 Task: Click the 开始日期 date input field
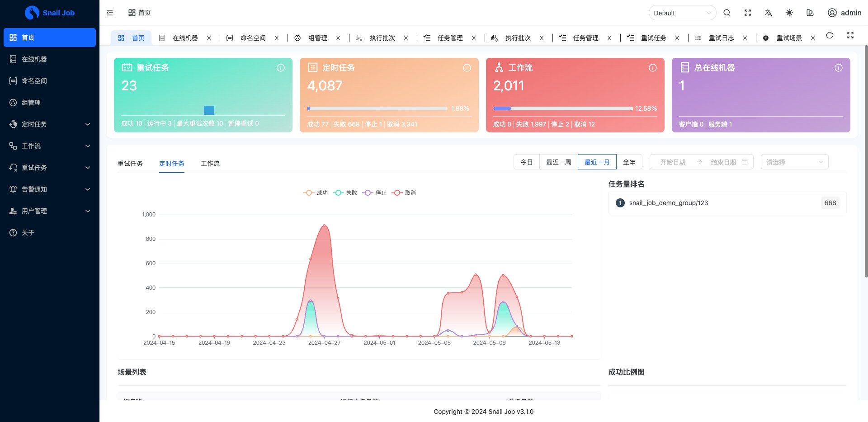click(673, 162)
